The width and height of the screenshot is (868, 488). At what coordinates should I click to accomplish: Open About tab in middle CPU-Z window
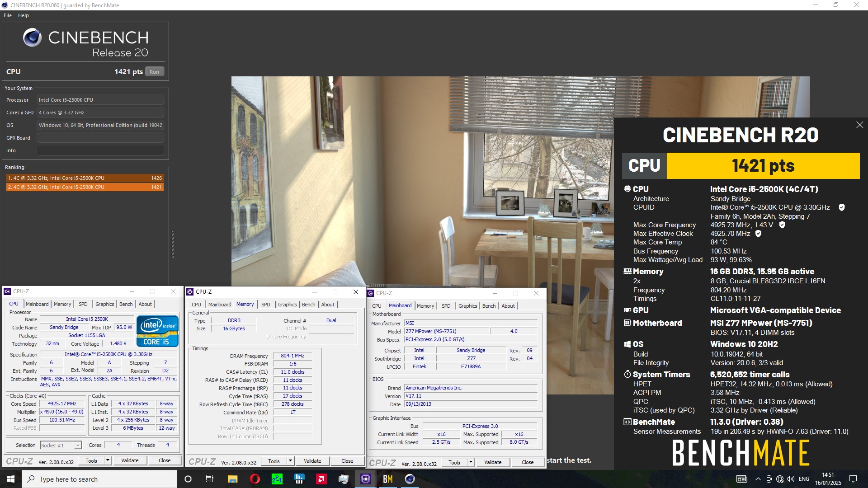[328, 305]
